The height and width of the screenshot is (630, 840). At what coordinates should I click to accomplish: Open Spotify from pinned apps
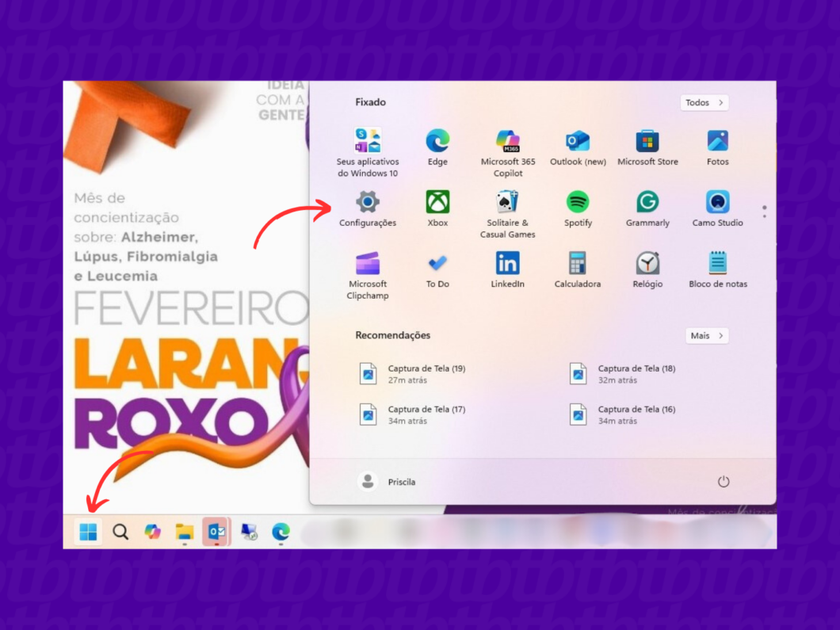coord(578,203)
